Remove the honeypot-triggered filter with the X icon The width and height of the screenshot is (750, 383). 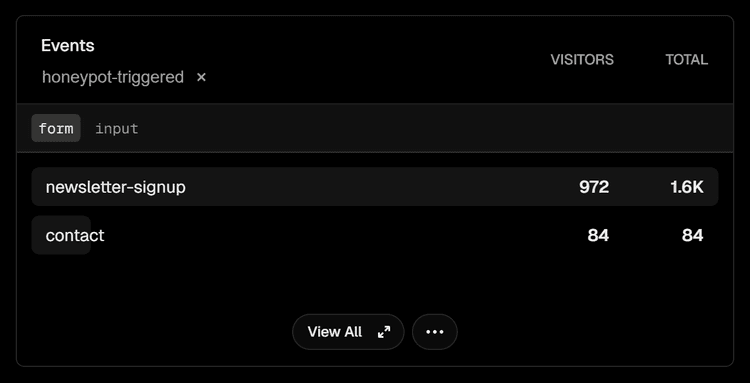(x=201, y=77)
